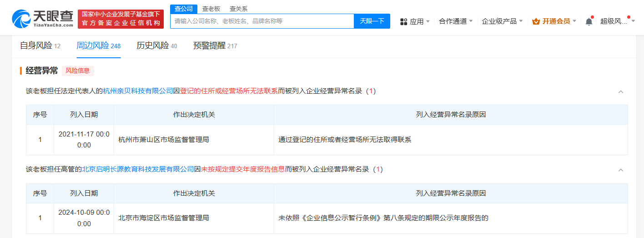Click the 未按规定提交年度报告信息 red text
Viewport: 644px width, 238px height.
[243, 169]
